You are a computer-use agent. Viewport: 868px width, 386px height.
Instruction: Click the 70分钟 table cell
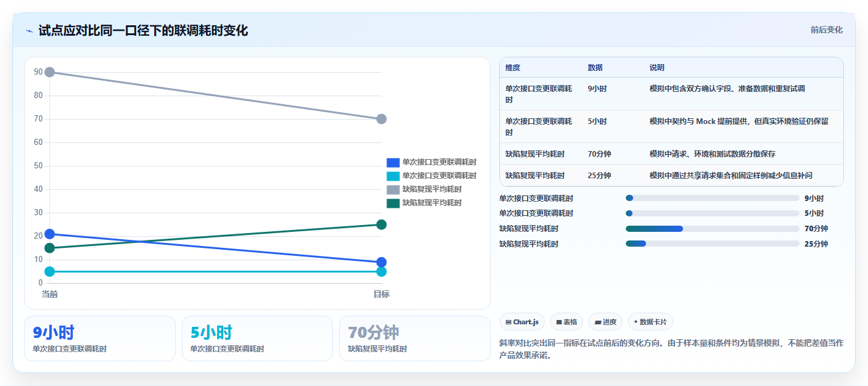point(600,154)
